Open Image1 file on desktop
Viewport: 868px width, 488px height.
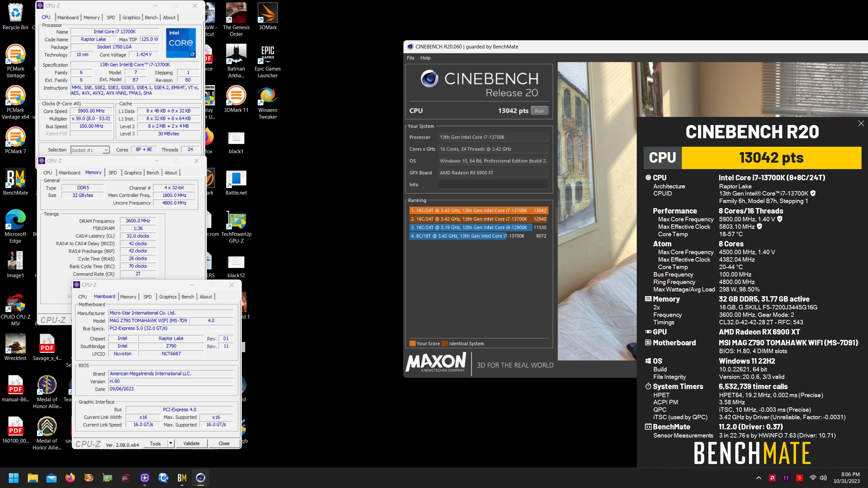(x=15, y=264)
